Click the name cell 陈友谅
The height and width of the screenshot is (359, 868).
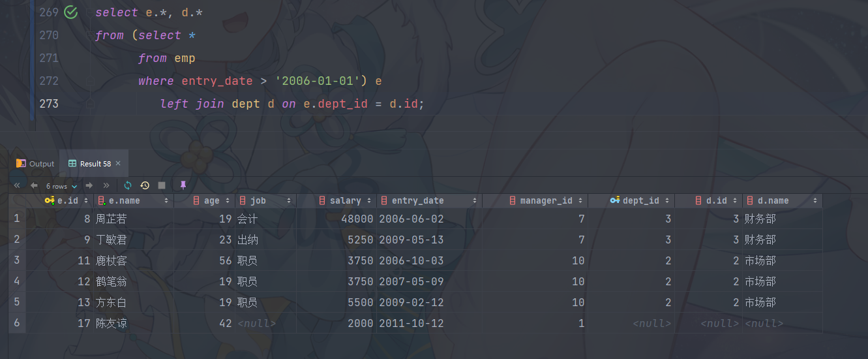click(x=134, y=323)
